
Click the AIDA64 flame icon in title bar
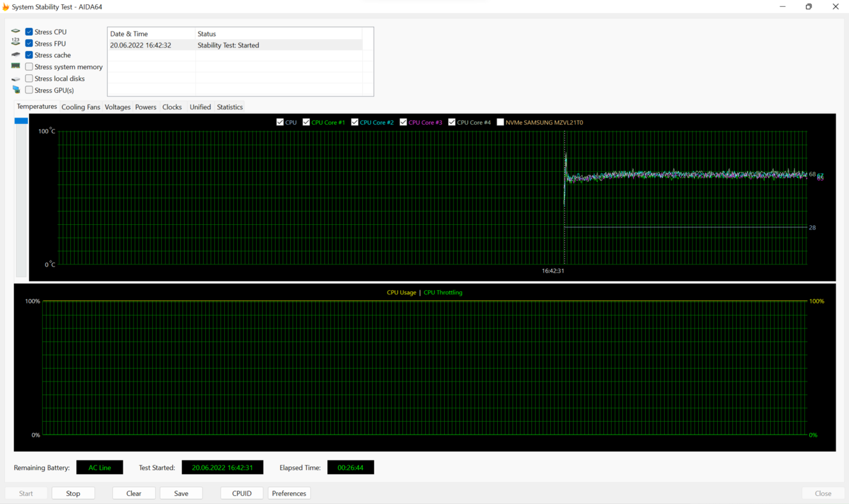tap(6, 7)
